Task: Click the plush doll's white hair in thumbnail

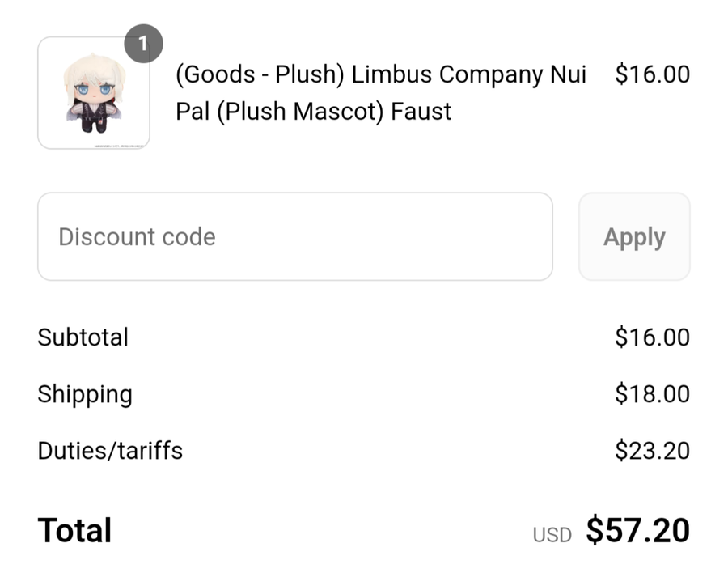Action: pos(95,68)
